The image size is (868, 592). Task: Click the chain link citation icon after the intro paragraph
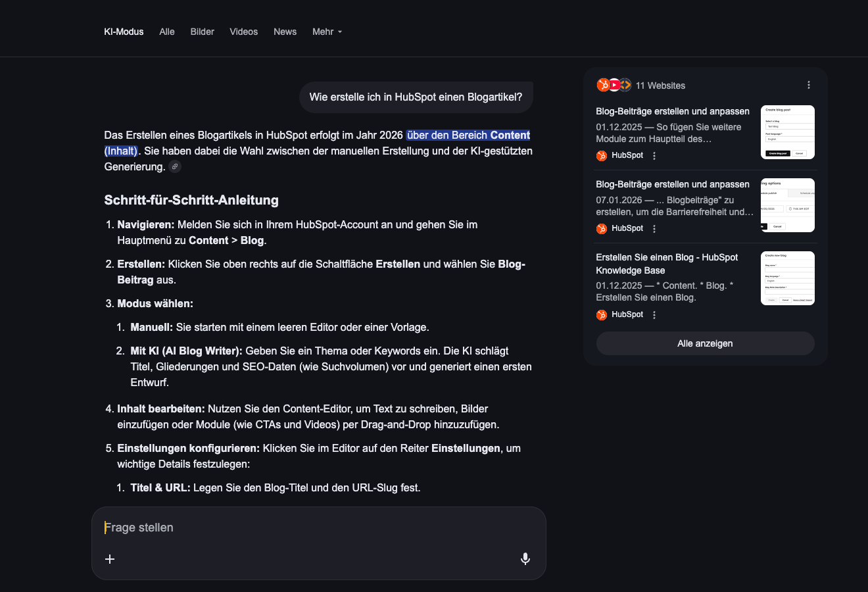click(174, 166)
